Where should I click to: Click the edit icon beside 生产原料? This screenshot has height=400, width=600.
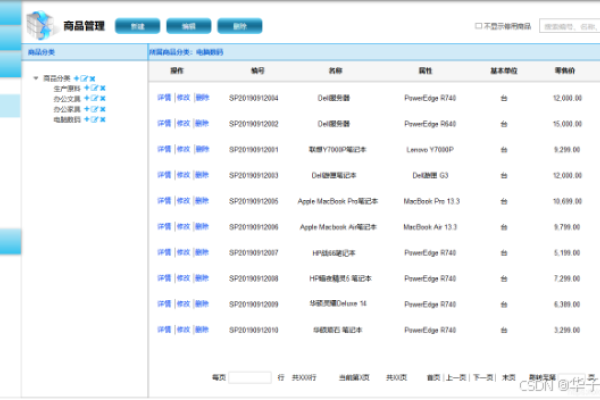pyautogui.click(x=94, y=88)
